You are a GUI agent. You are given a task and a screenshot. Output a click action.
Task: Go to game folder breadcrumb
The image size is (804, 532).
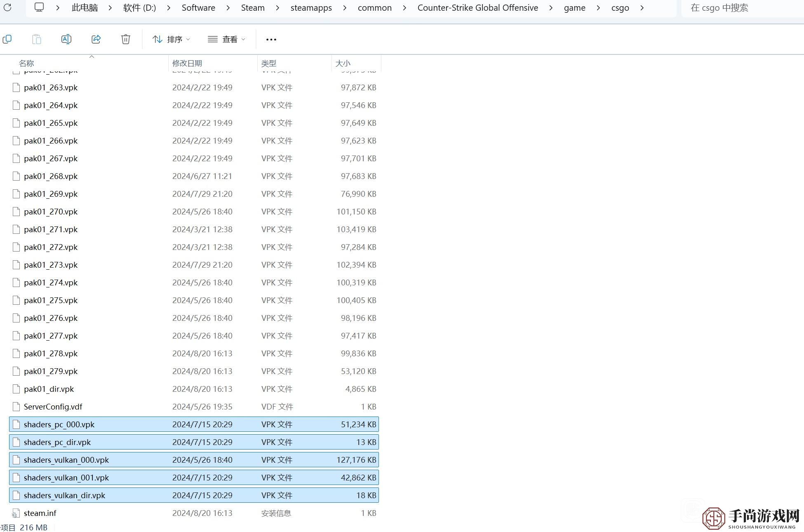point(575,8)
